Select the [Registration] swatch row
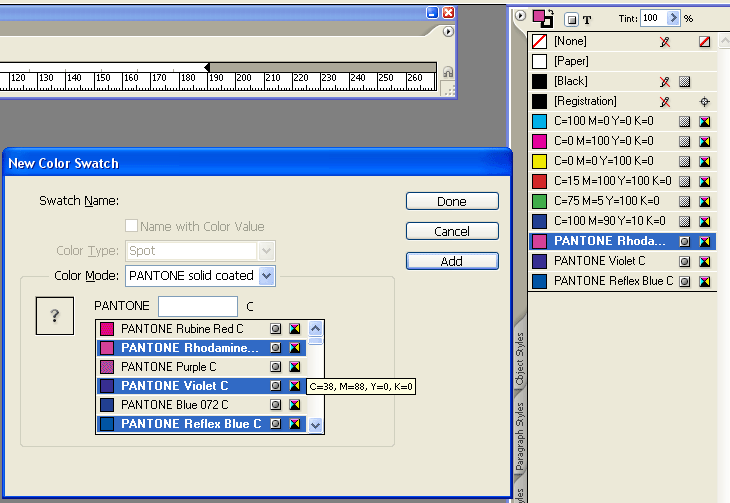This screenshot has height=503, width=730. tap(622, 102)
